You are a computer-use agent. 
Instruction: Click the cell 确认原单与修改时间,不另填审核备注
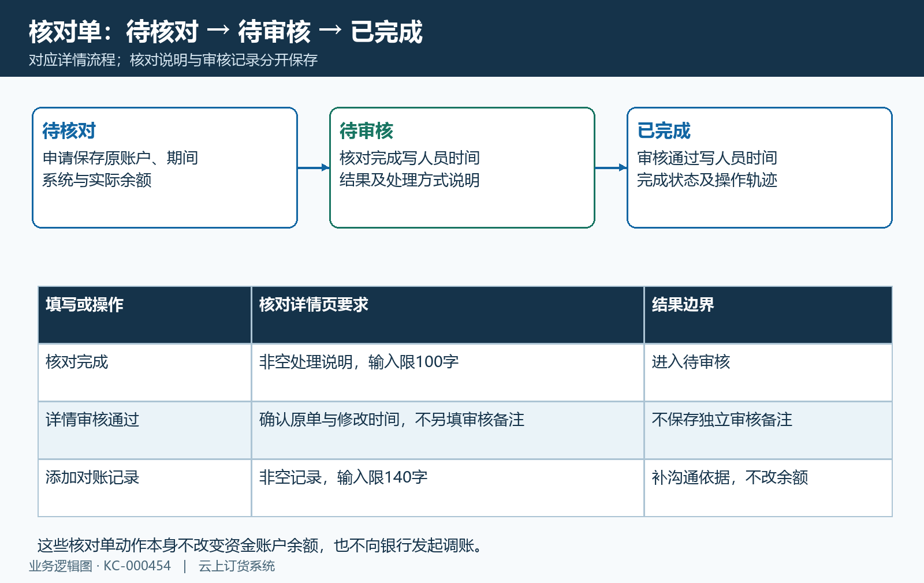(448, 430)
